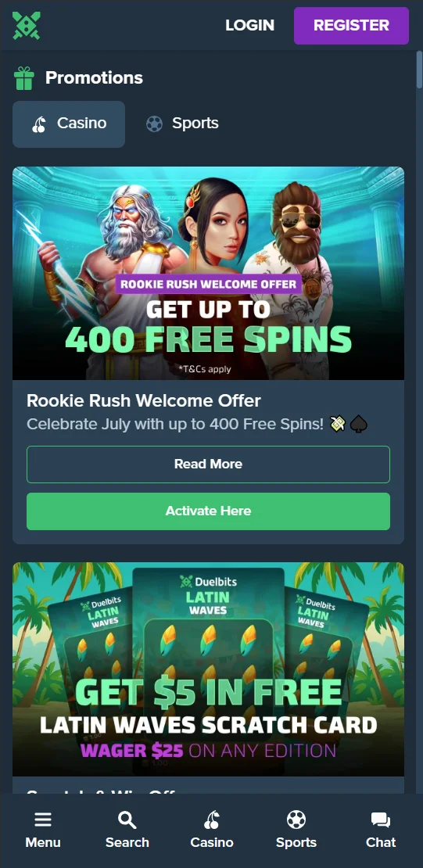Click the page vertical scrollbar

point(420,421)
